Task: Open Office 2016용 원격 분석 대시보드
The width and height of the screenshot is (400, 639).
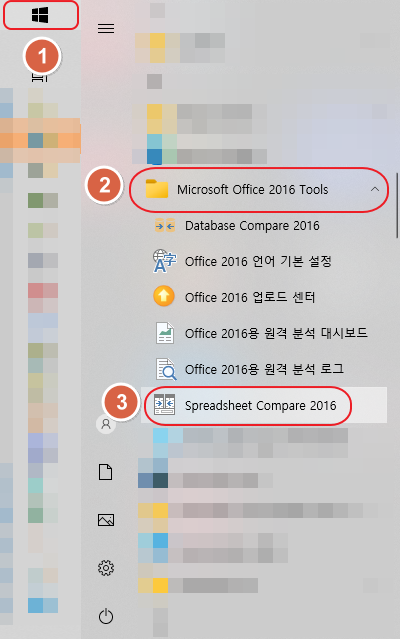Action: (264, 333)
